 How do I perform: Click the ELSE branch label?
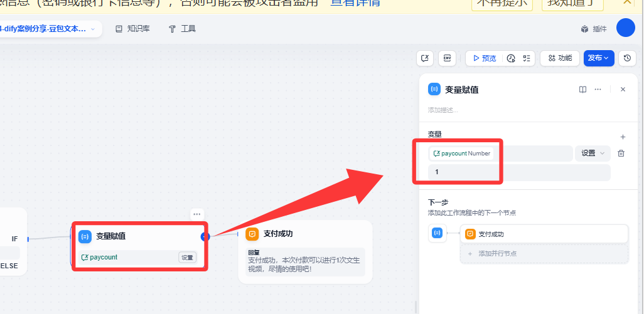pos(9,266)
